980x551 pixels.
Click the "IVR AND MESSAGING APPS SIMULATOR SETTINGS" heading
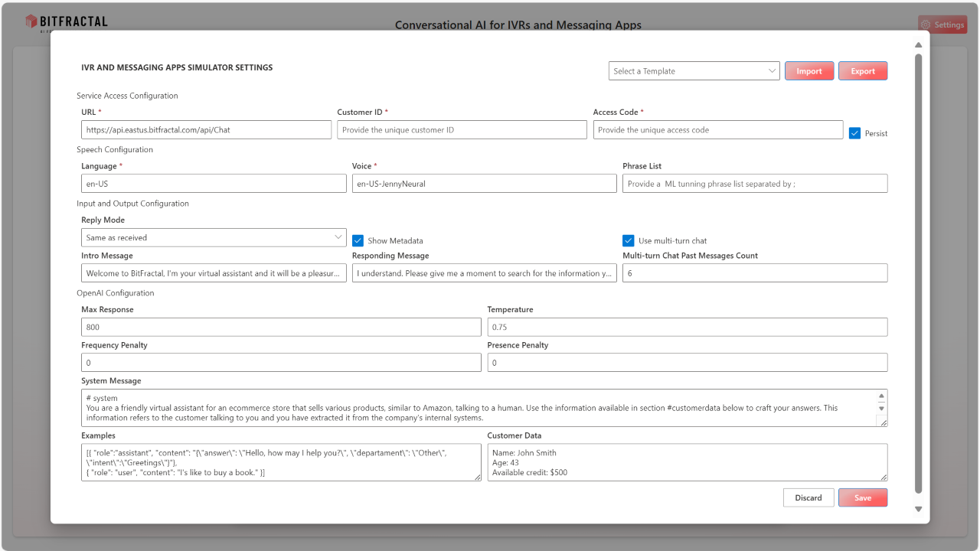click(177, 67)
